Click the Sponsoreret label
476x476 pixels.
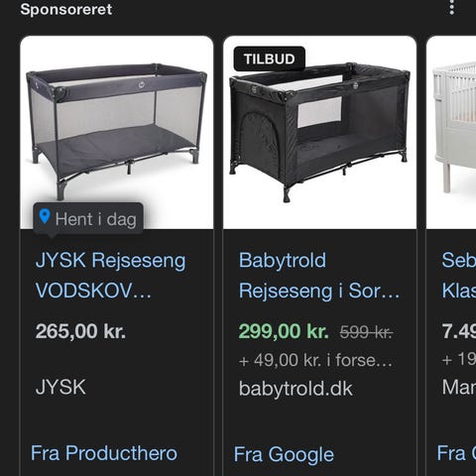click(x=66, y=9)
